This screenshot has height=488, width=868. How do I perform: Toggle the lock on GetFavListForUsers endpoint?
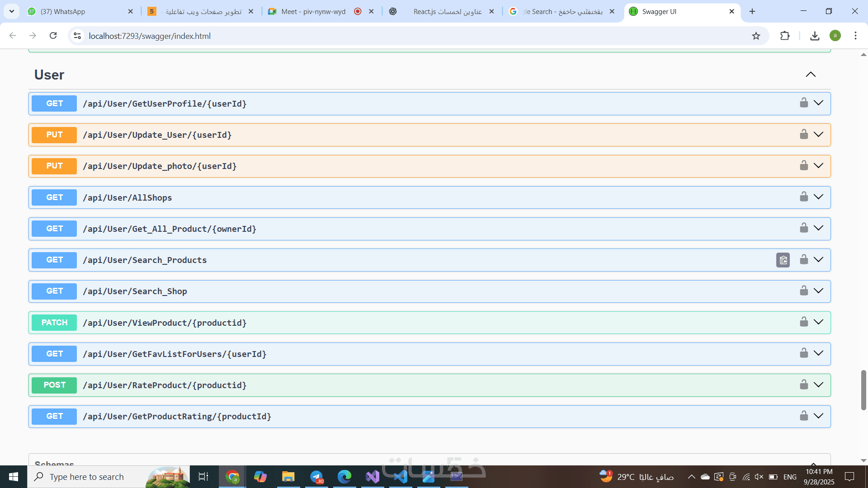coord(803,353)
